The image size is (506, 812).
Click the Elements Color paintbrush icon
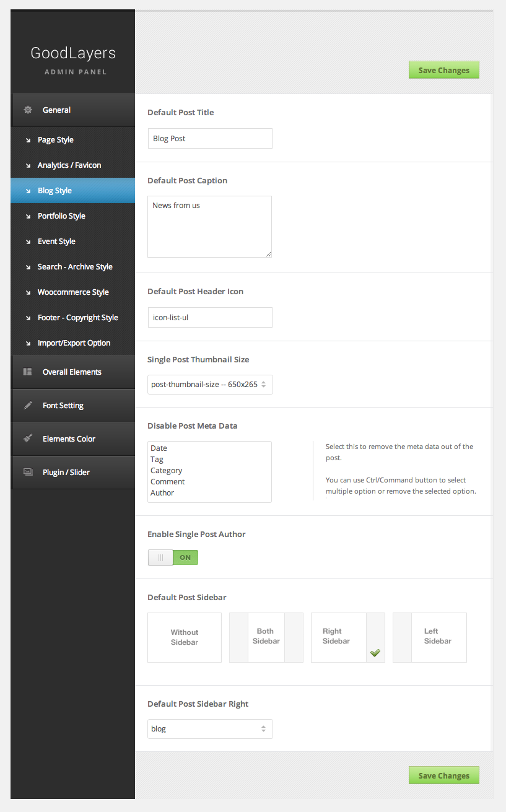tap(28, 439)
